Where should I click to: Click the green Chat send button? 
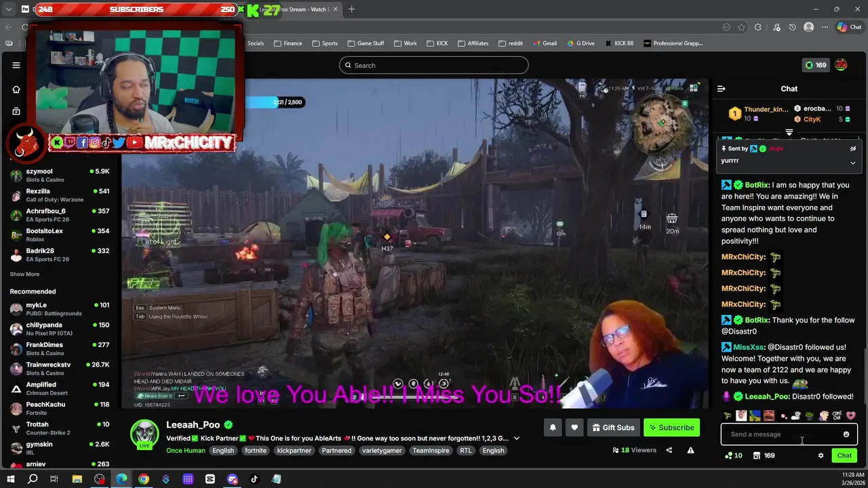(x=844, y=455)
